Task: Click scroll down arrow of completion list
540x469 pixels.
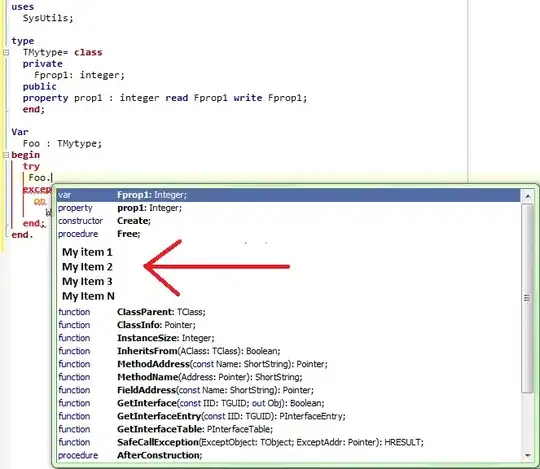Action: 528,456
